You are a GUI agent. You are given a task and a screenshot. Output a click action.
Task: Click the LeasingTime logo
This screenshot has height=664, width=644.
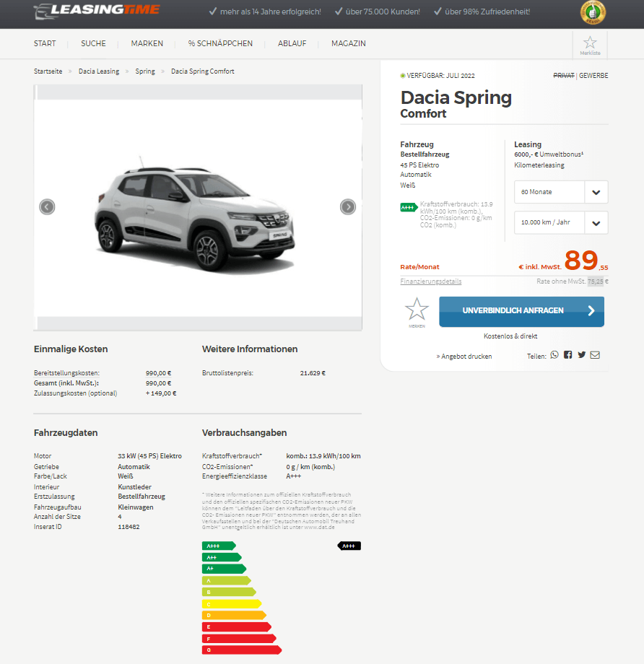click(97, 12)
